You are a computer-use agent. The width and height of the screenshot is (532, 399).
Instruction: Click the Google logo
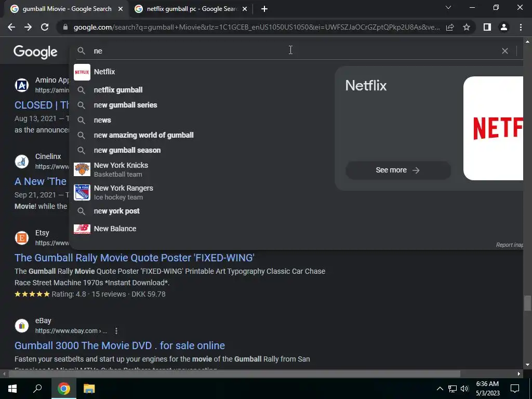click(x=35, y=52)
